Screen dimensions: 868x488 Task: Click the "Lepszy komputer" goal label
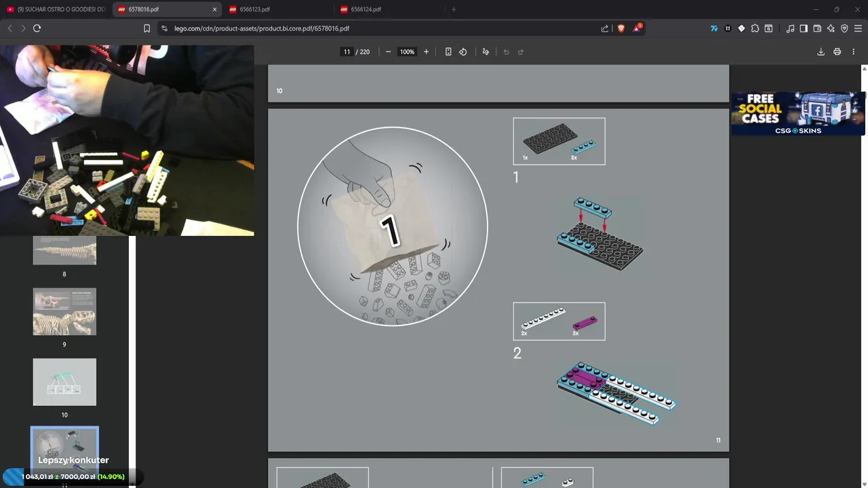(x=73, y=460)
